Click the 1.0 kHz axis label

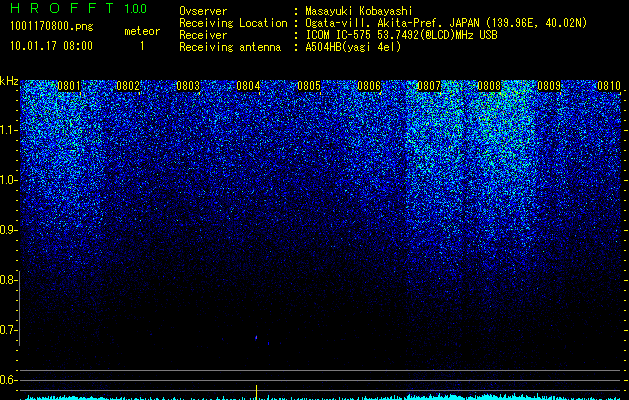click(x=8, y=180)
